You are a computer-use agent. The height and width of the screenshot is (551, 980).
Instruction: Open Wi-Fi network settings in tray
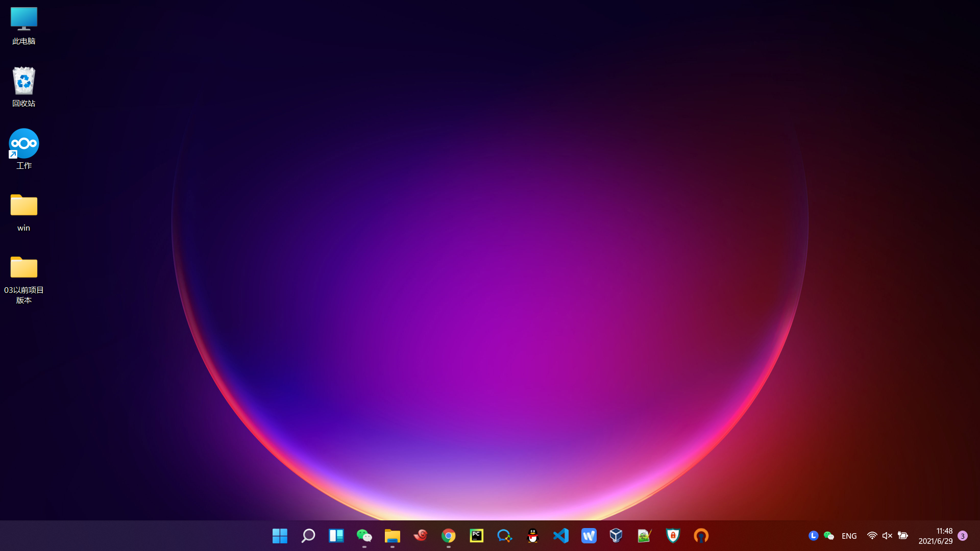pos(872,536)
